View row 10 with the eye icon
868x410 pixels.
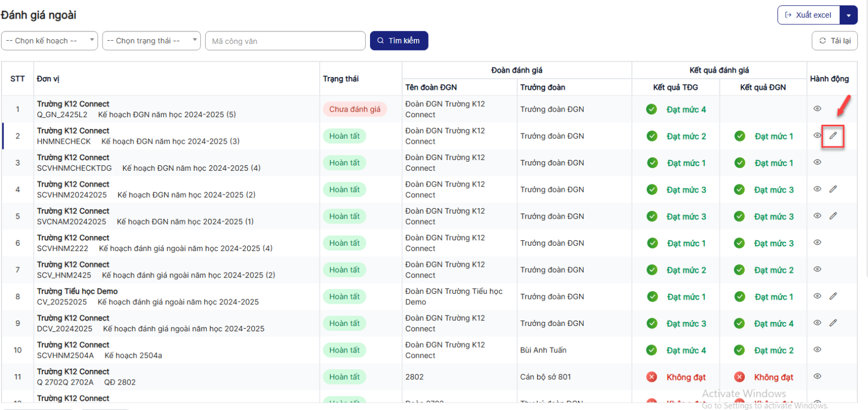pyautogui.click(x=817, y=350)
